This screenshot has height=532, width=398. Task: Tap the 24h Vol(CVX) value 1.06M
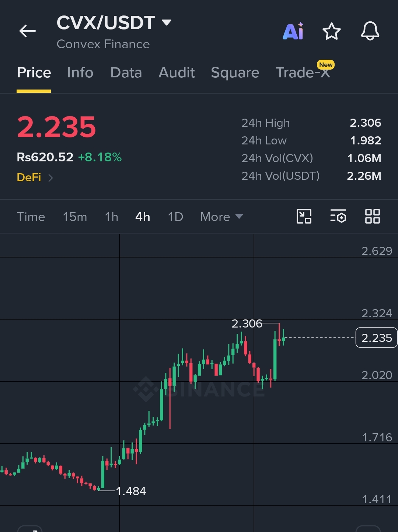pyautogui.click(x=364, y=158)
